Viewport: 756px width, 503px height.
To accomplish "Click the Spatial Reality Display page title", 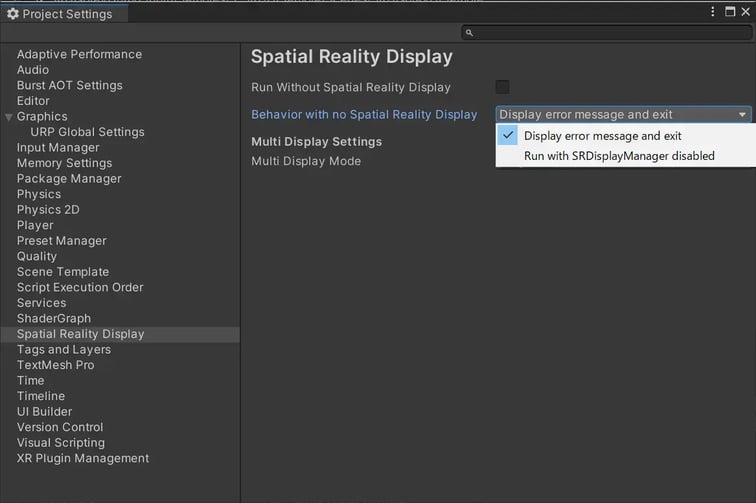I will coord(351,56).
